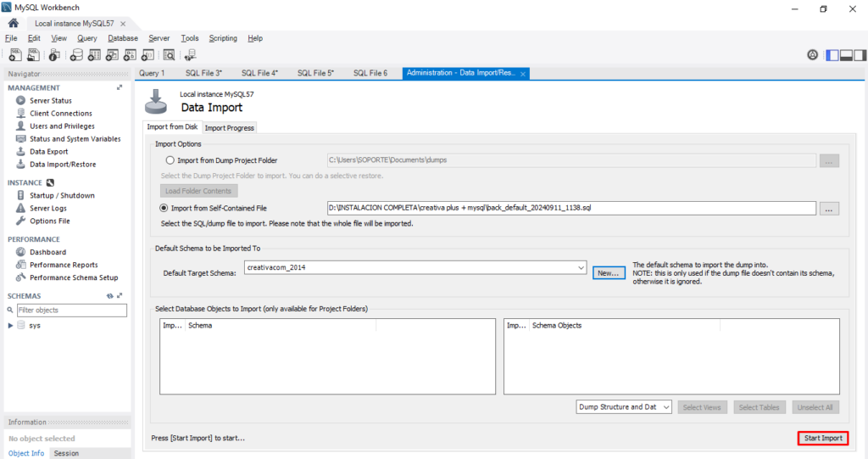The image size is (868, 459).
Task: Create a new function toolbar icon
Action: [x=147, y=55]
